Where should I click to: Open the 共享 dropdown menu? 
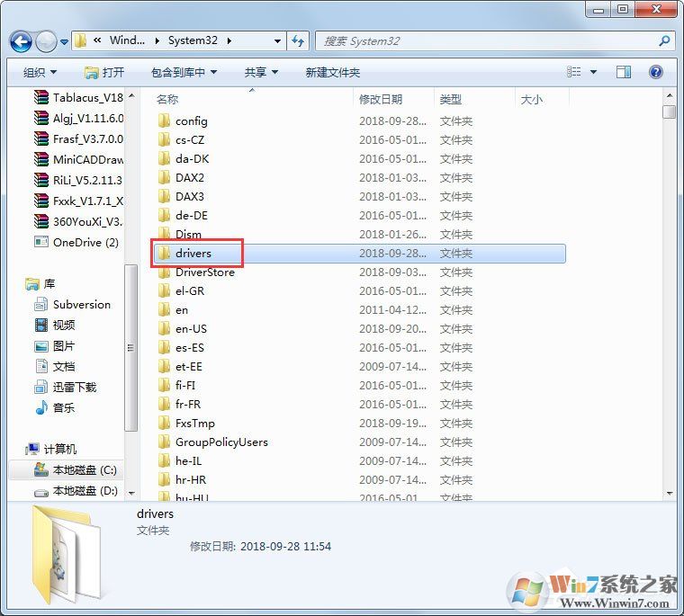[x=261, y=72]
